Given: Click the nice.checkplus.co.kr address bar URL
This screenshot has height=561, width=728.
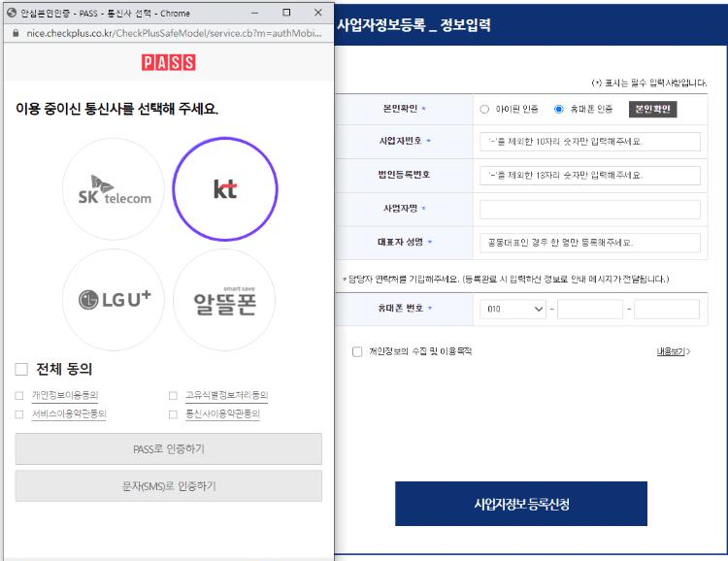Looking at the screenshot, I should [174, 33].
